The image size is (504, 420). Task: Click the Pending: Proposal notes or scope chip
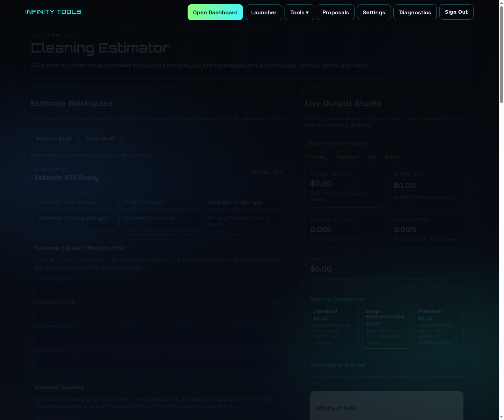coord(245,221)
